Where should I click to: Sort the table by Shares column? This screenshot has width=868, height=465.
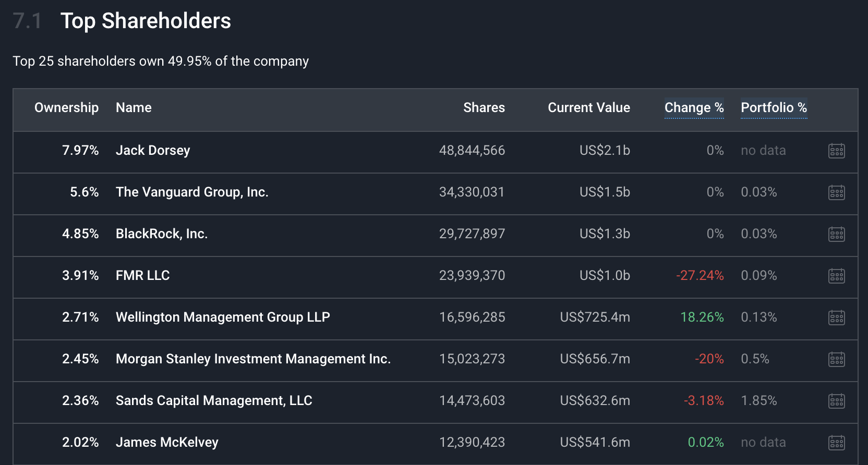[x=484, y=108]
